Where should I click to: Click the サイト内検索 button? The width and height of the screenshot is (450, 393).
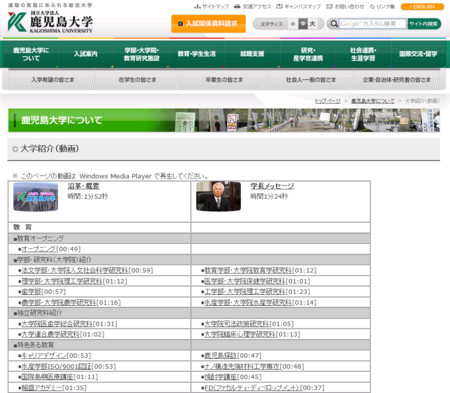424,24
